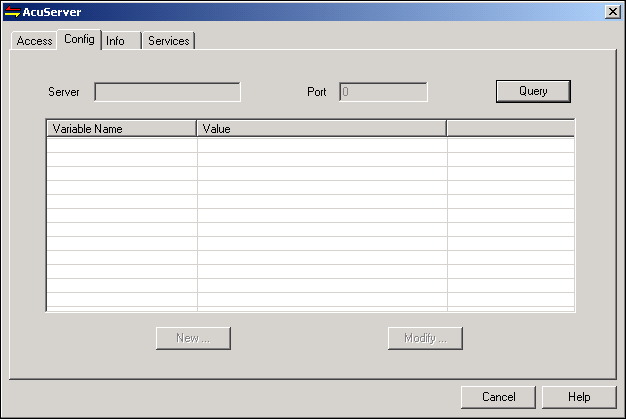Click the Value column header
Screen dimensions: 626x419
[321, 129]
